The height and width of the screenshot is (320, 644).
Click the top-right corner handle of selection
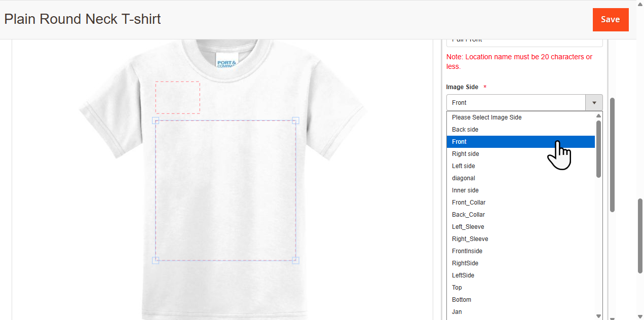pyautogui.click(x=296, y=121)
